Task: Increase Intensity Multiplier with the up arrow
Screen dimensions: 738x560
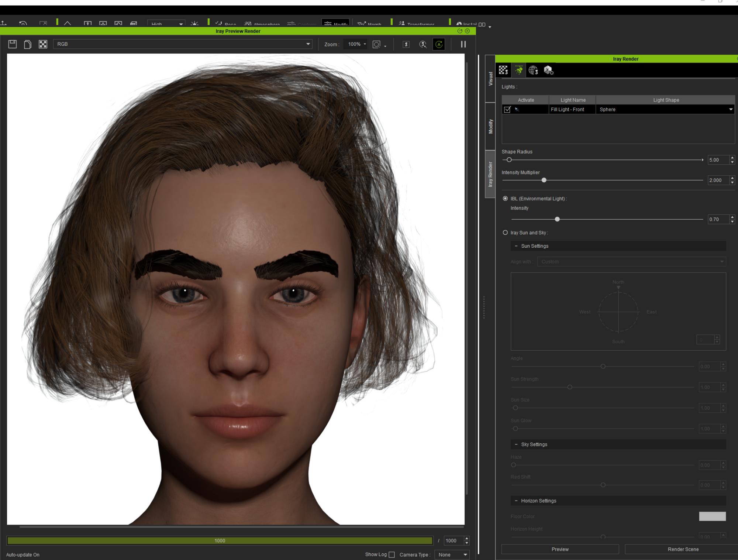Action: (732, 178)
